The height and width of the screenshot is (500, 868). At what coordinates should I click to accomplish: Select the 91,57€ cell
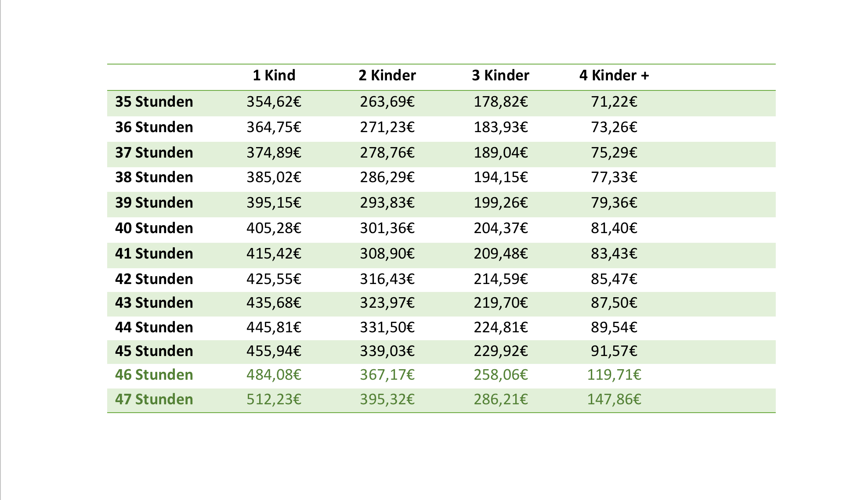click(x=614, y=351)
